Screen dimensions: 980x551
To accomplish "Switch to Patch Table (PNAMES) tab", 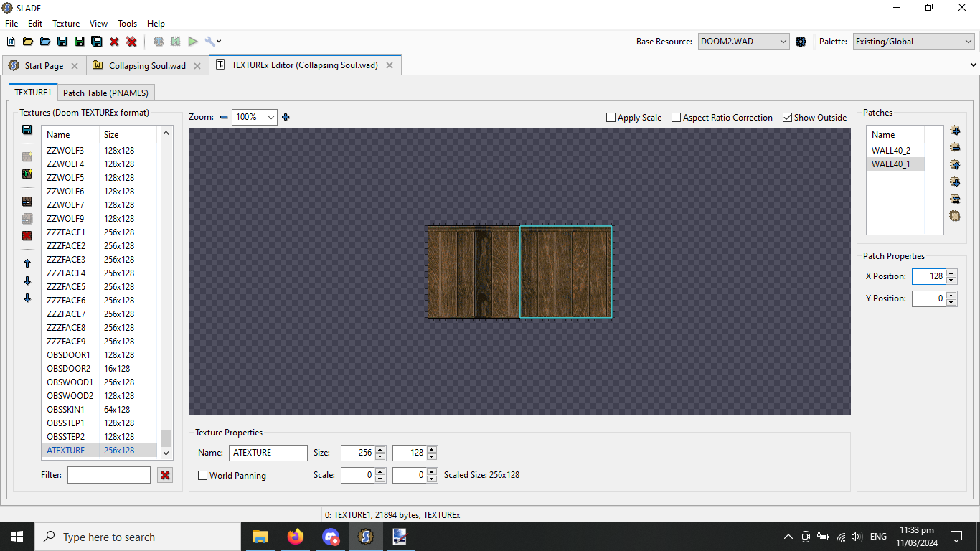I will 105,93.
